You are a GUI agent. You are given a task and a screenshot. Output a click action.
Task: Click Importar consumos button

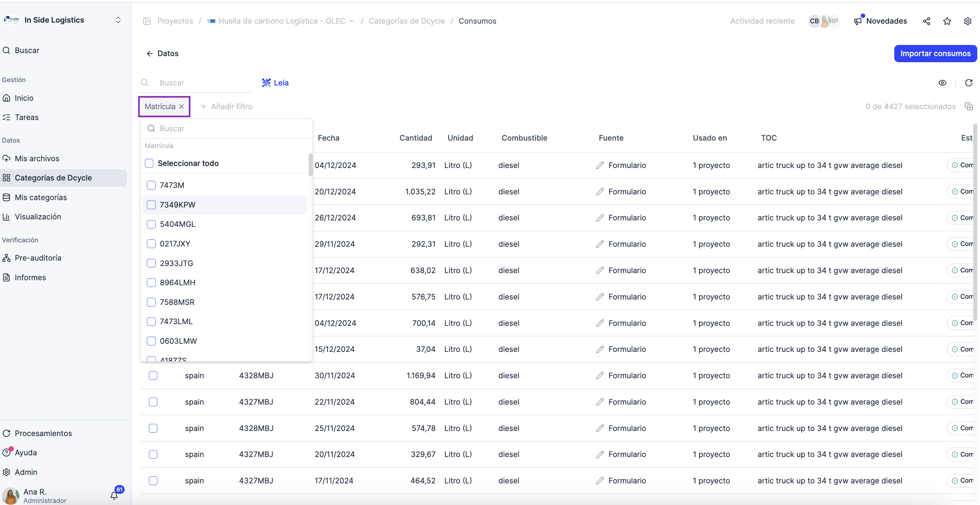coord(935,53)
